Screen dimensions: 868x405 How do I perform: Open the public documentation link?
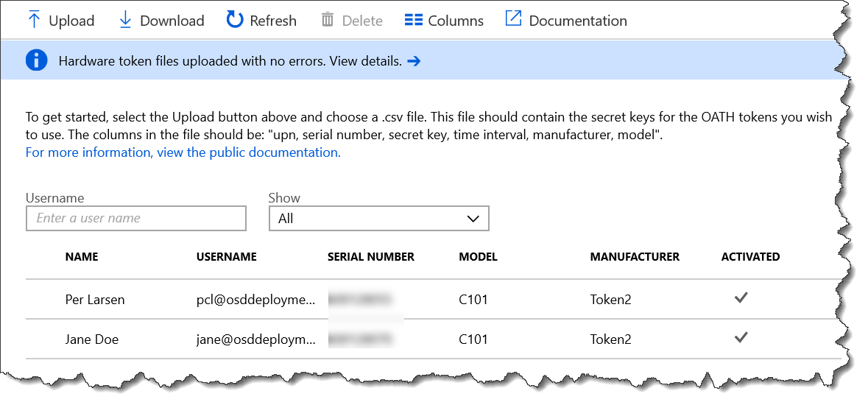(x=183, y=152)
